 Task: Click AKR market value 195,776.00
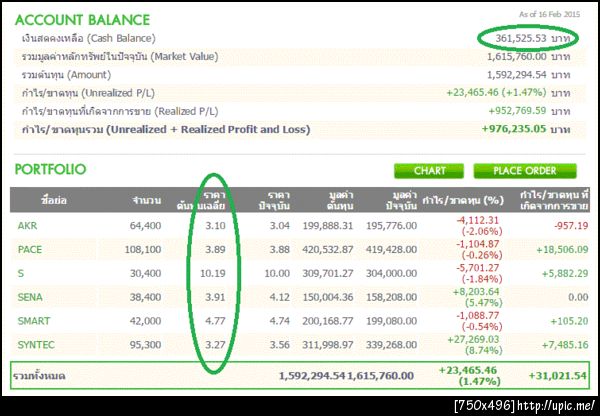tap(391, 226)
